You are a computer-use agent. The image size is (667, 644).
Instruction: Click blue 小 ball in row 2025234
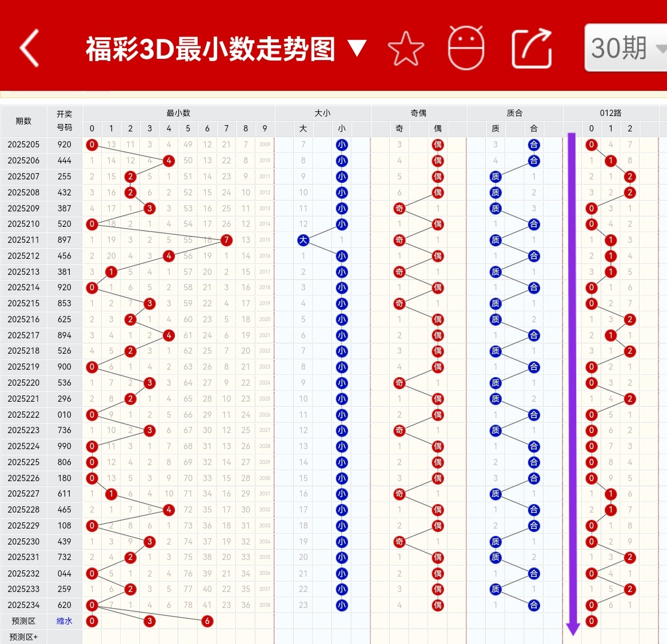pyautogui.click(x=342, y=605)
